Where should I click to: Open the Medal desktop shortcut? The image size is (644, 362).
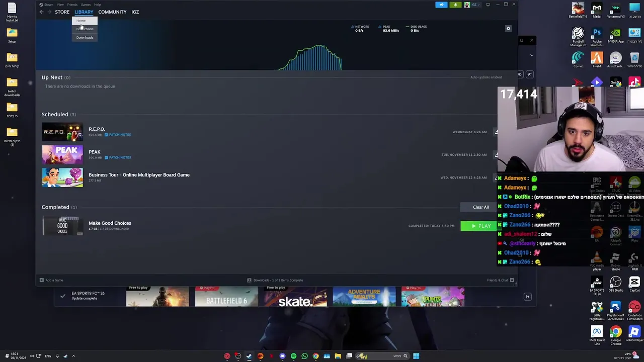coord(597,10)
